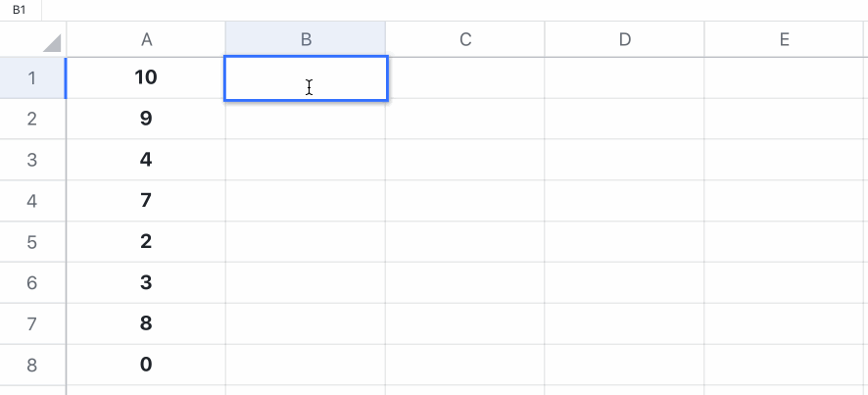The image size is (868, 395).
Task: Select column D header
Action: (x=625, y=40)
